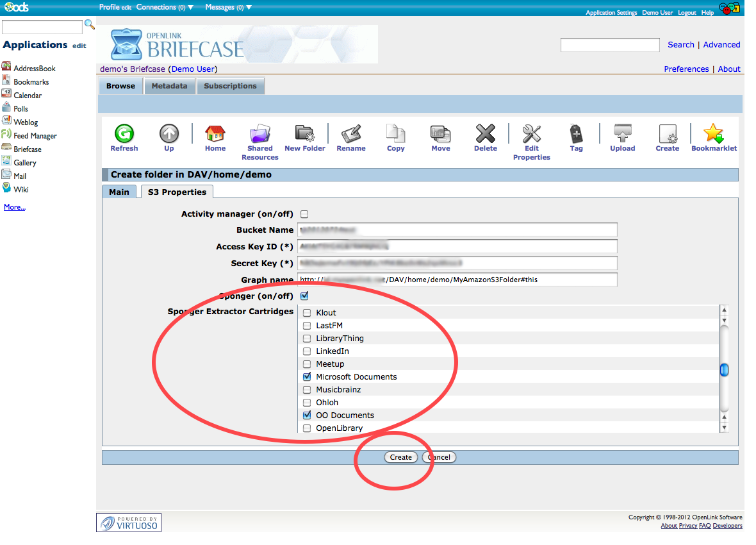Switch to the Main tab
Screen dimensions: 756x545
coord(119,192)
